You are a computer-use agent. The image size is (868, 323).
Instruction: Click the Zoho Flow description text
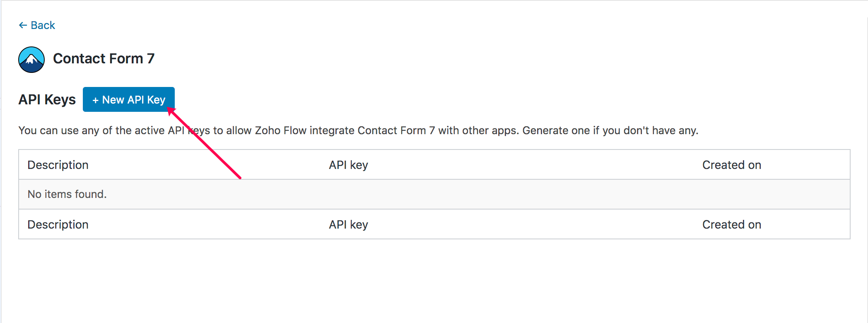(358, 130)
